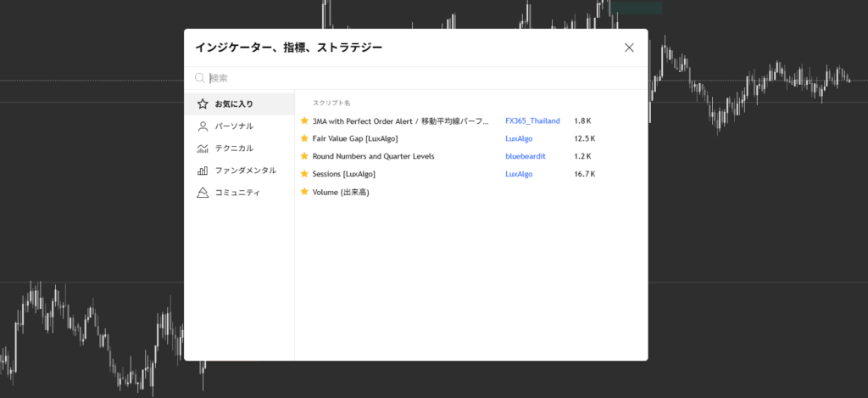868x398 pixels.
Task: Remove Sessions [LuxAlgo] star favorite
Action: point(304,174)
